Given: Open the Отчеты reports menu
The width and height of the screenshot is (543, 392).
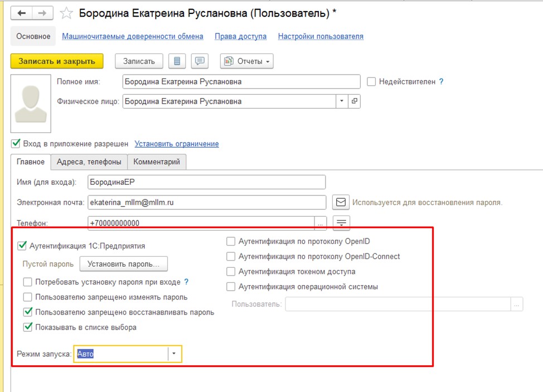Looking at the screenshot, I should pos(246,61).
